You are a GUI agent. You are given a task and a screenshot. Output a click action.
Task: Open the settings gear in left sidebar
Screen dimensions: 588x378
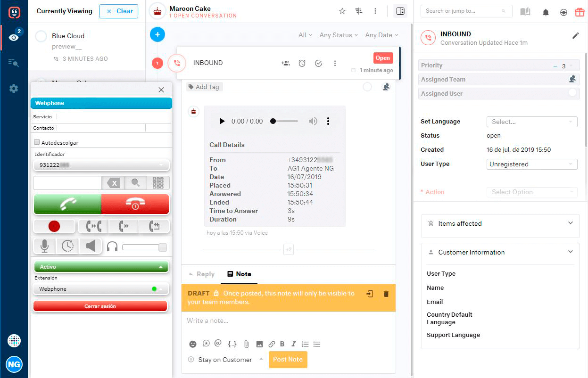pyautogui.click(x=14, y=88)
